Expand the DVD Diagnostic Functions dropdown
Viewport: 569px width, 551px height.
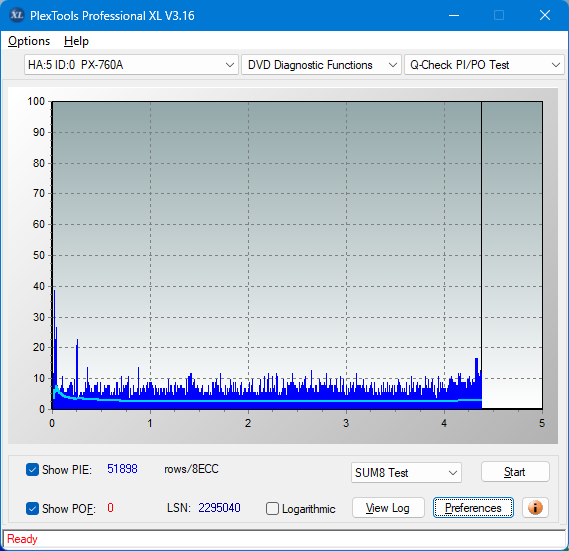[x=321, y=65]
